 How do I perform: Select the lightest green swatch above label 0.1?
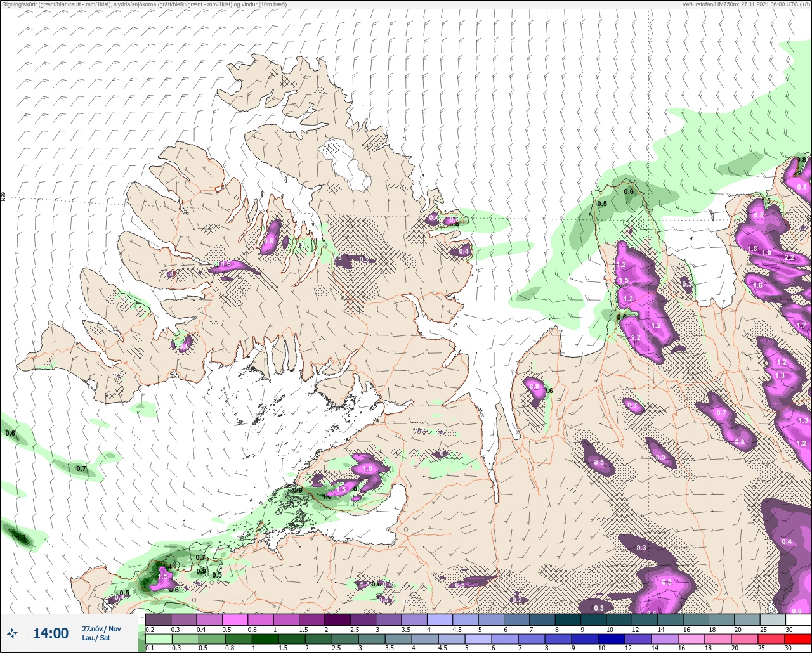[x=158, y=639]
